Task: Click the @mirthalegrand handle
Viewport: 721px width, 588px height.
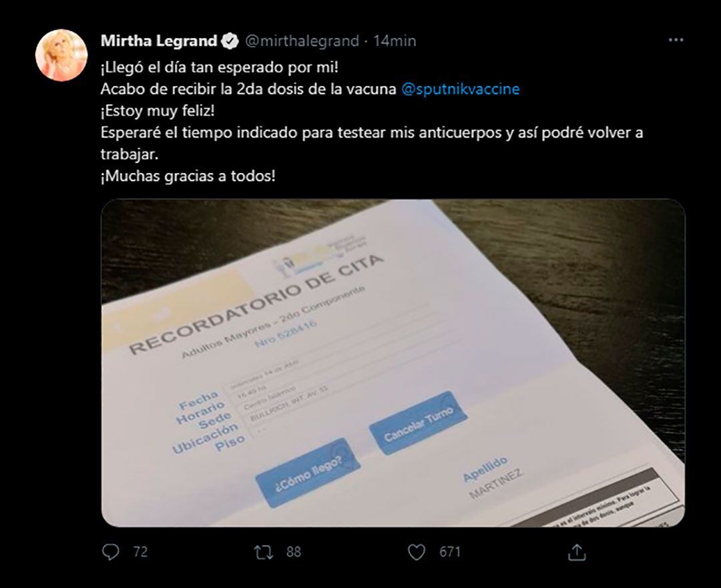Action: pyautogui.click(x=302, y=41)
